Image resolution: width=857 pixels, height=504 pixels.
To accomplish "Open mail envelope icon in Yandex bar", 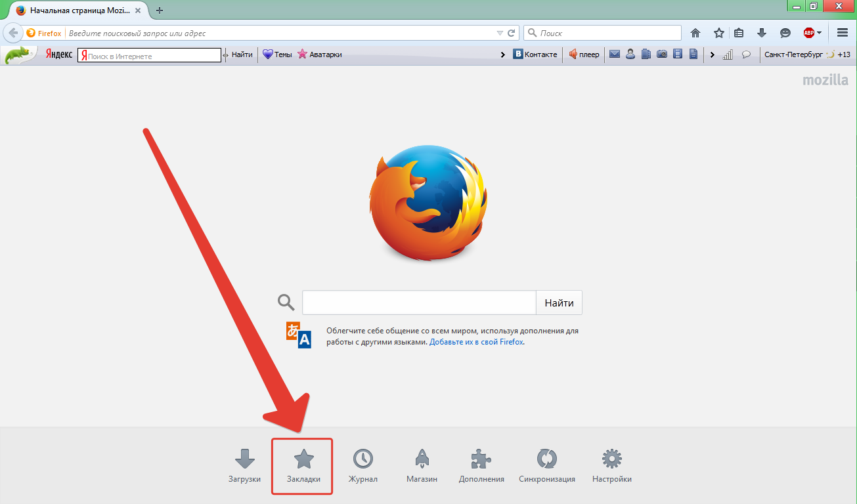I will tap(615, 54).
